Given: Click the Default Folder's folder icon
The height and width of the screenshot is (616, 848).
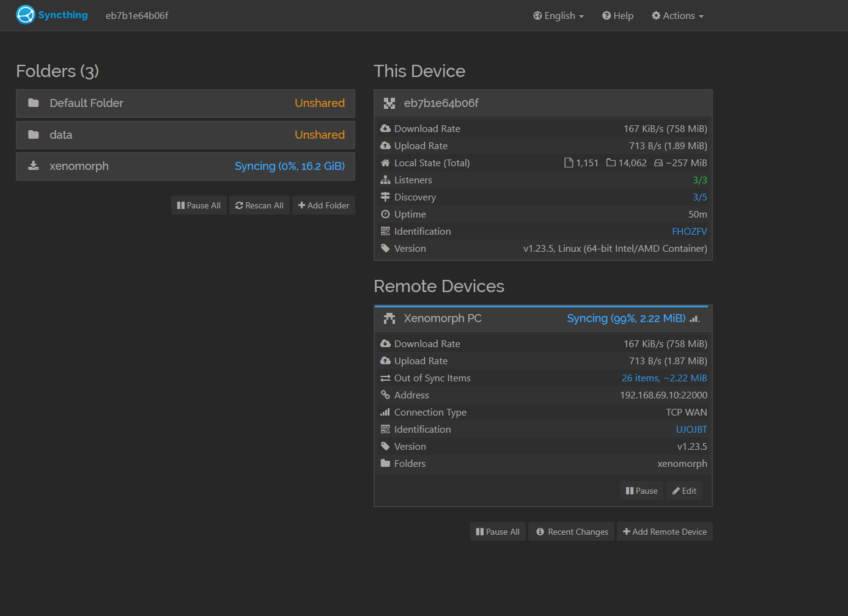Looking at the screenshot, I should [x=34, y=103].
